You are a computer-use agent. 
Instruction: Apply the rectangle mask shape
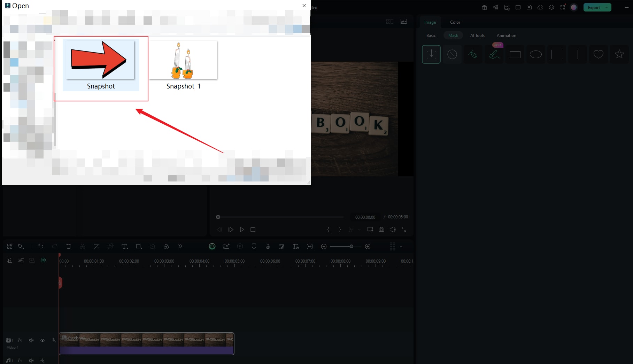(x=515, y=54)
